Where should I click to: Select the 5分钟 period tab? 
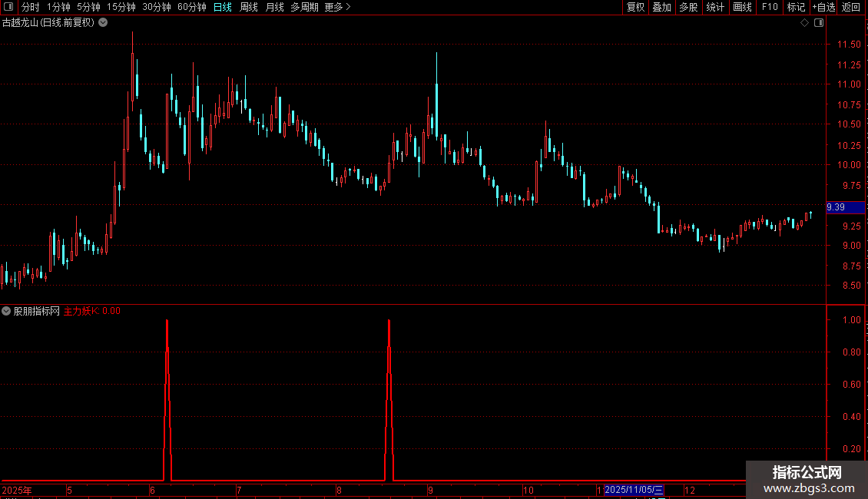[x=88, y=7]
